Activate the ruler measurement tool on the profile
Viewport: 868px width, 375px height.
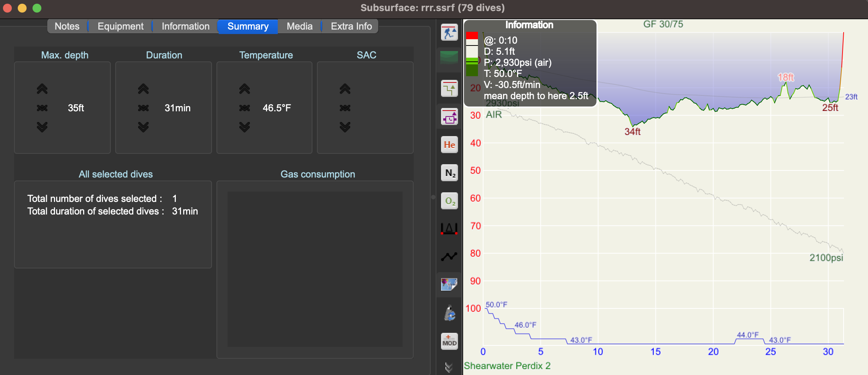(x=449, y=229)
